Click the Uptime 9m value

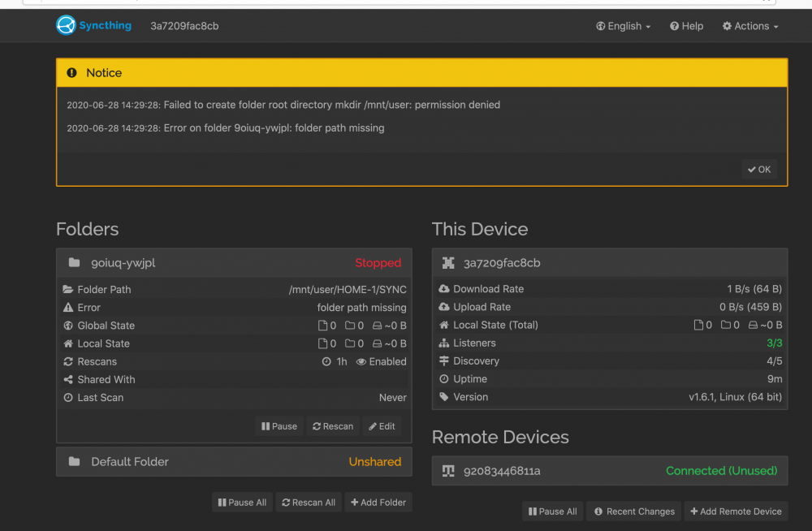[x=775, y=378]
